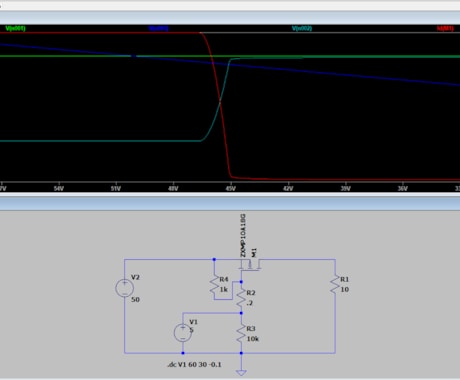
Task: Click the V2 source value 50
Action: [x=135, y=299]
